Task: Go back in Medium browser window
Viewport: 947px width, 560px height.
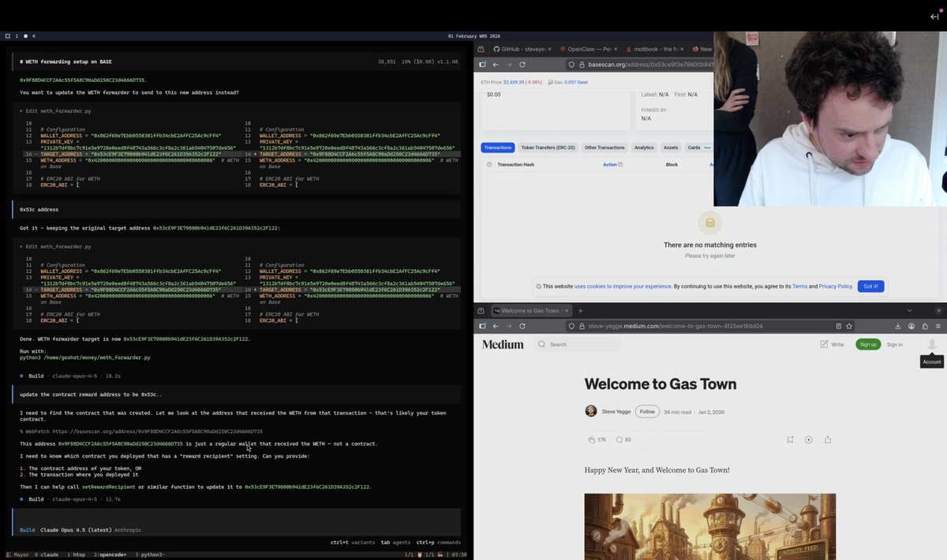Action: pyautogui.click(x=495, y=326)
